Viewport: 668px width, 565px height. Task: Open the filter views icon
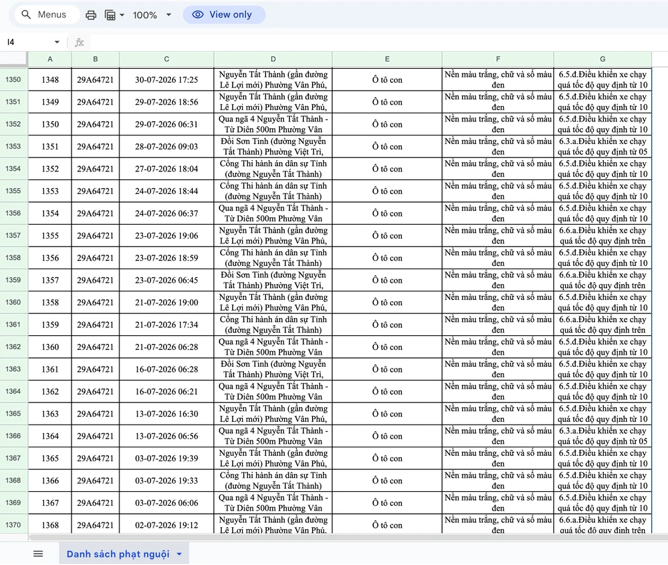pos(110,15)
